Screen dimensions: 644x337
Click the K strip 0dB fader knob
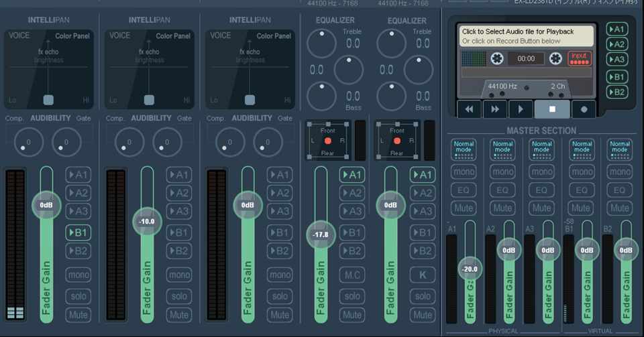point(390,205)
